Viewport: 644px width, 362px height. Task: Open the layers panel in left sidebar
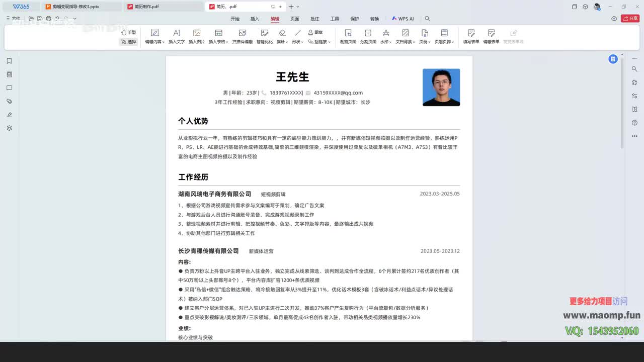click(x=9, y=128)
